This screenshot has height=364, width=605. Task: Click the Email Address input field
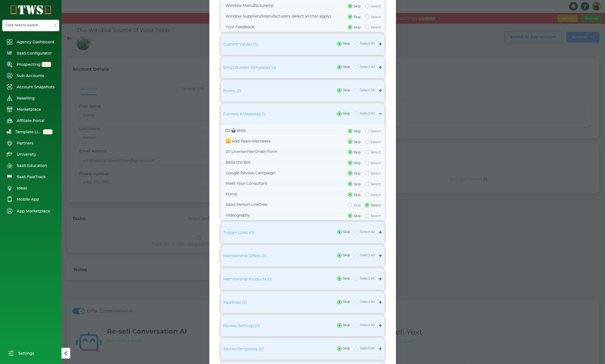pos(144,160)
